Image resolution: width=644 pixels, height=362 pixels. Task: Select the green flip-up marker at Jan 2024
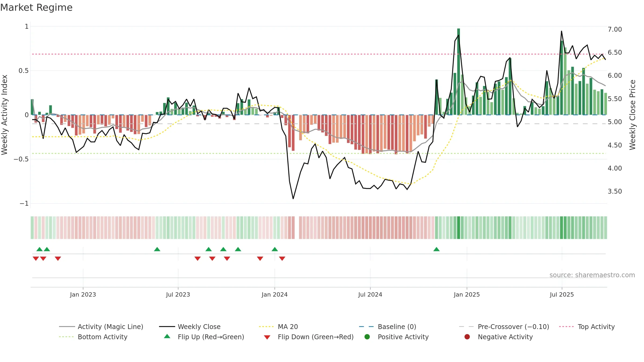click(275, 249)
